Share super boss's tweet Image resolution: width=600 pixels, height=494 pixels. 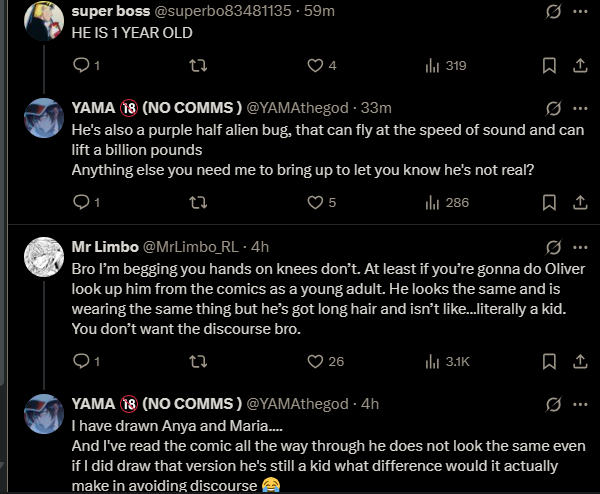(580, 65)
